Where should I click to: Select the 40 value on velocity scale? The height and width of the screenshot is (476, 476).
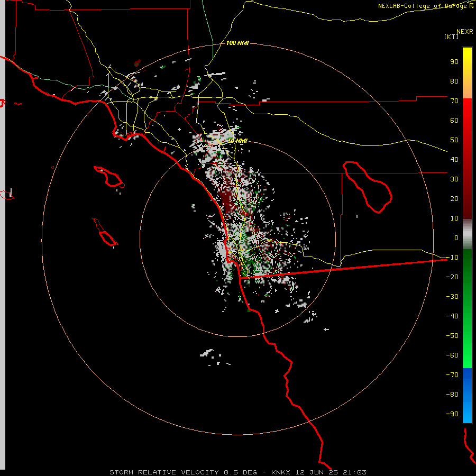point(454,160)
